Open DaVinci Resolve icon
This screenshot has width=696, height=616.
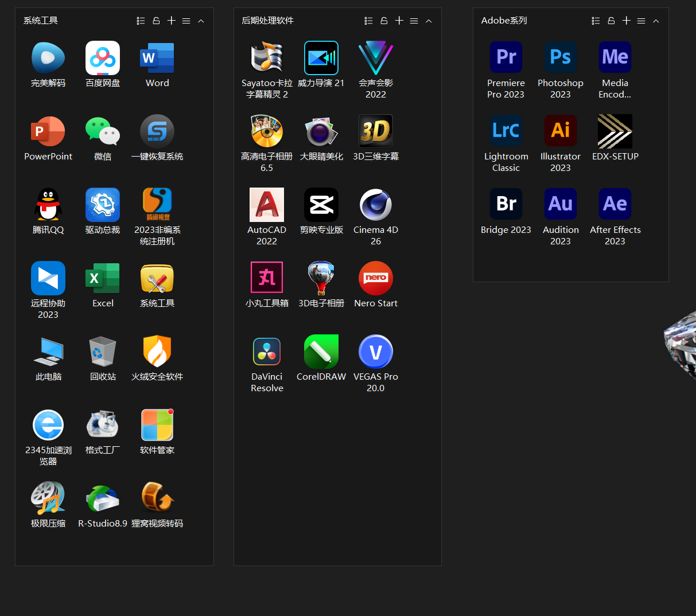[x=267, y=352]
